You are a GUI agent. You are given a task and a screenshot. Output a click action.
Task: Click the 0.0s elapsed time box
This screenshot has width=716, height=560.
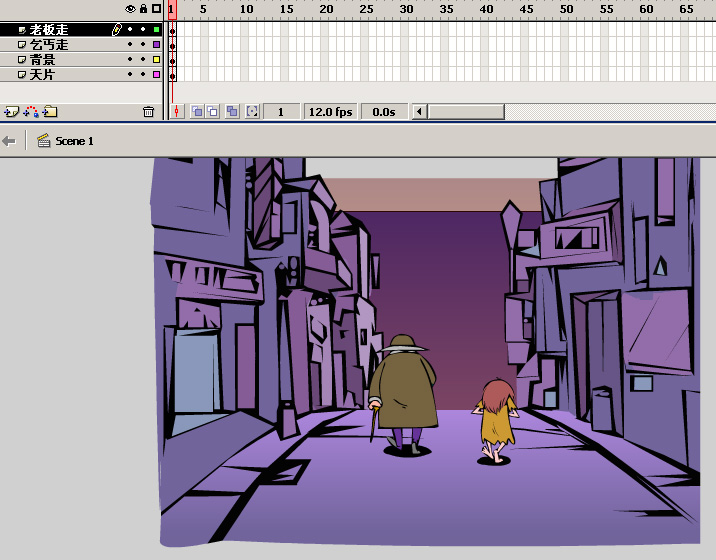pyautogui.click(x=384, y=112)
